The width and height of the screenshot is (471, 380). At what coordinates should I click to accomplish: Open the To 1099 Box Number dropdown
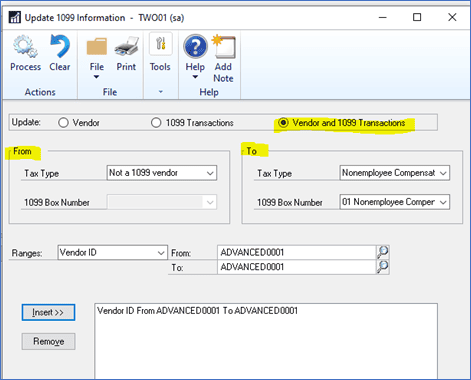(395, 202)
